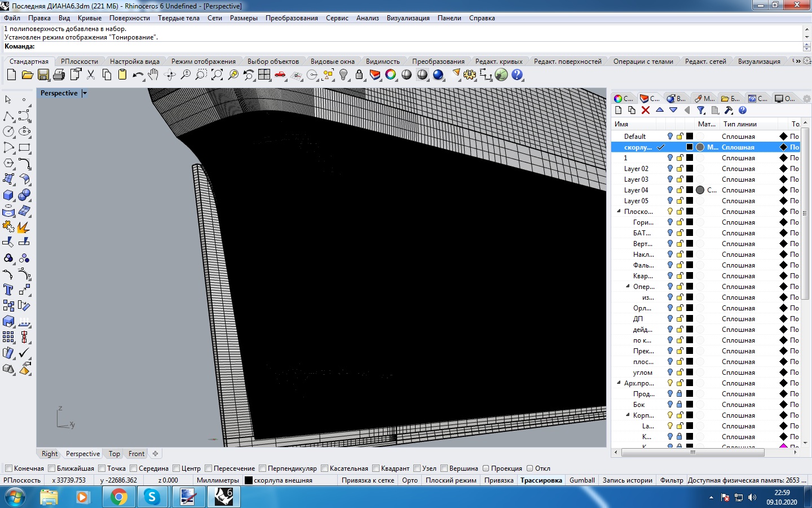This screenshot has width=812, height=508.
Task: Open the Поверхности menu
Action: point(130,18)
